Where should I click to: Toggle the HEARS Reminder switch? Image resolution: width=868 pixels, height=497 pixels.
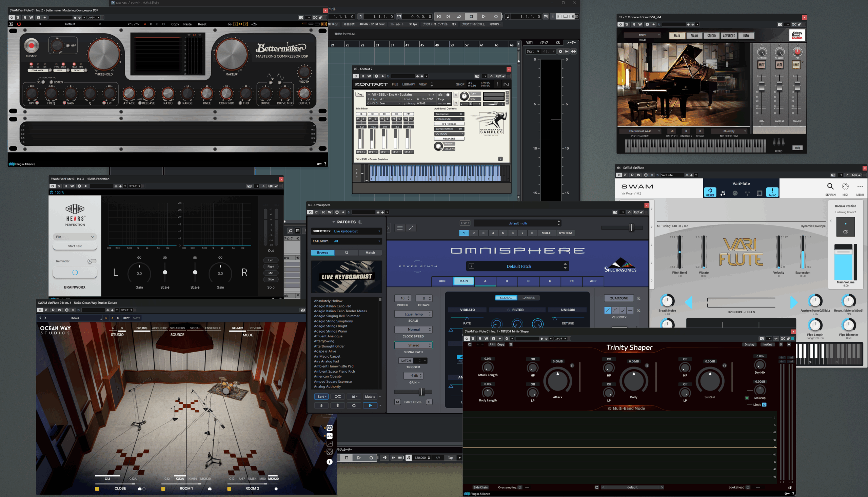pos(91,261)
